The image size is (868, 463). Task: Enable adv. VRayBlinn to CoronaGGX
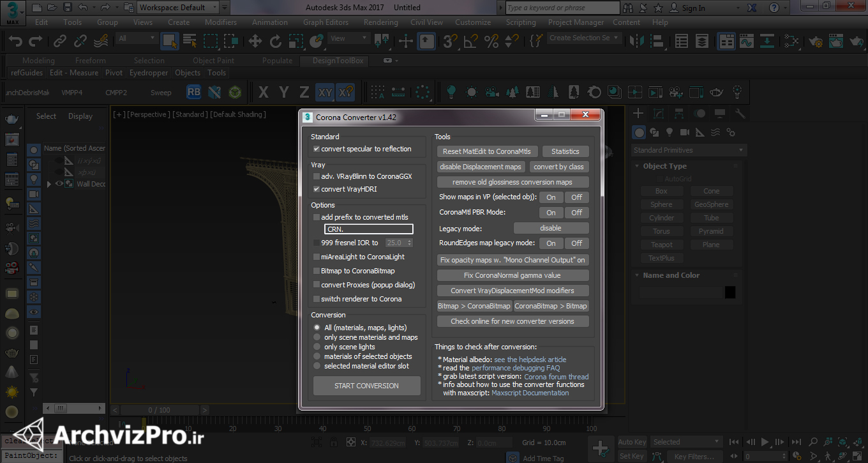pyautogui.click(x=317, y=176)
